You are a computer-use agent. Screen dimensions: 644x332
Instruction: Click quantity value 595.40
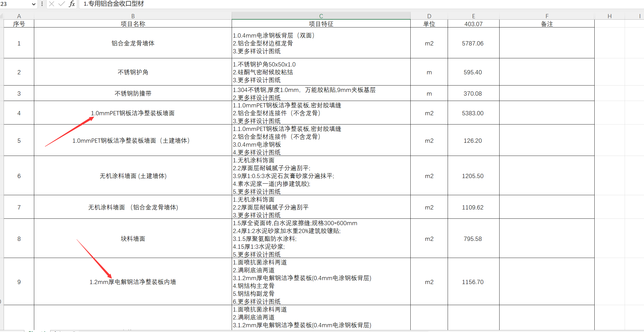[x=473, y=72]
